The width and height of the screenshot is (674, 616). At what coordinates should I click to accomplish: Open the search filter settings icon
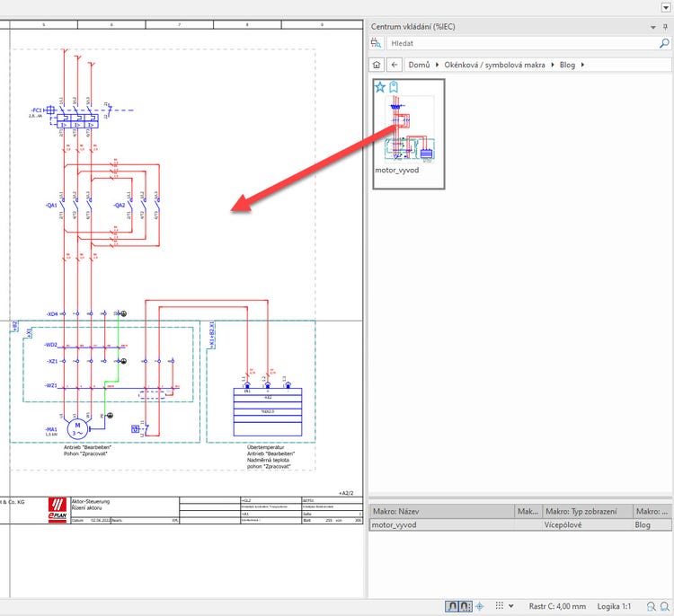click(377, 42)
